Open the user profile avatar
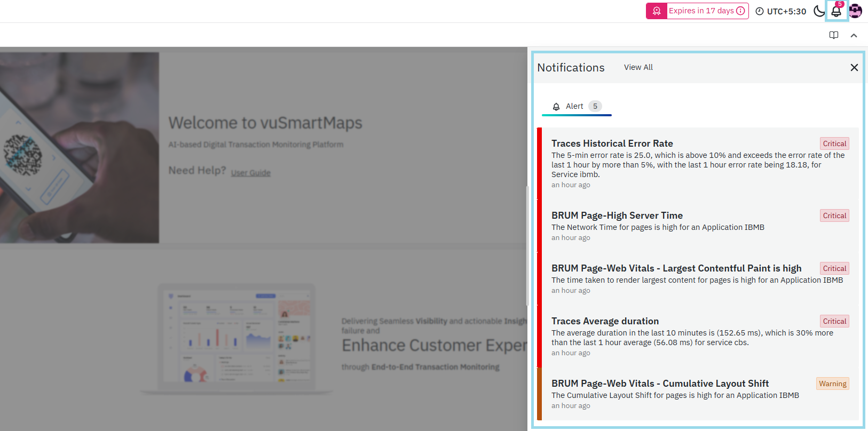The image size is (868, 431). click(855, 11)
